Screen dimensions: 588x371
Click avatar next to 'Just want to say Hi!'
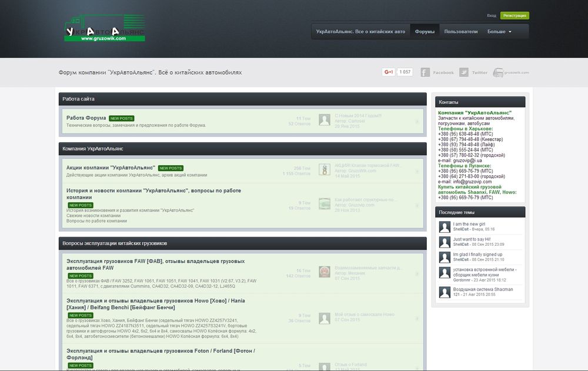(x=445, y=242)
